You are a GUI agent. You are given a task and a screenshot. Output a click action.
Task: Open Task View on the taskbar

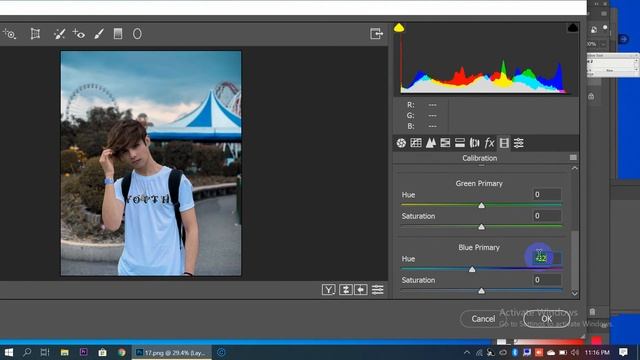45,352
